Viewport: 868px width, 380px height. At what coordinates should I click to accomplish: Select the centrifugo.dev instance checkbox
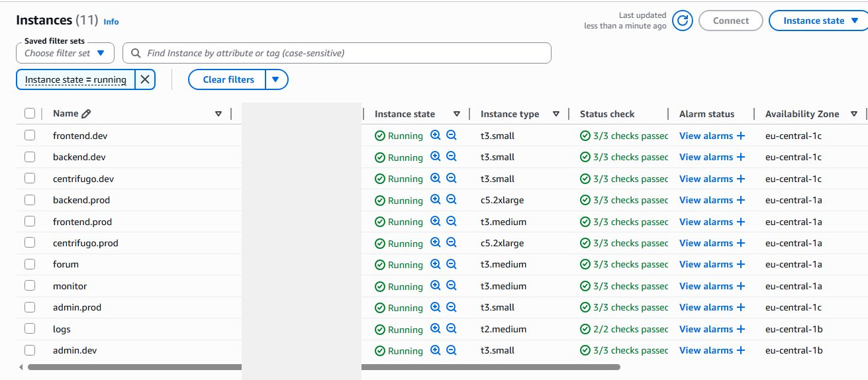(x=30, y=178)
